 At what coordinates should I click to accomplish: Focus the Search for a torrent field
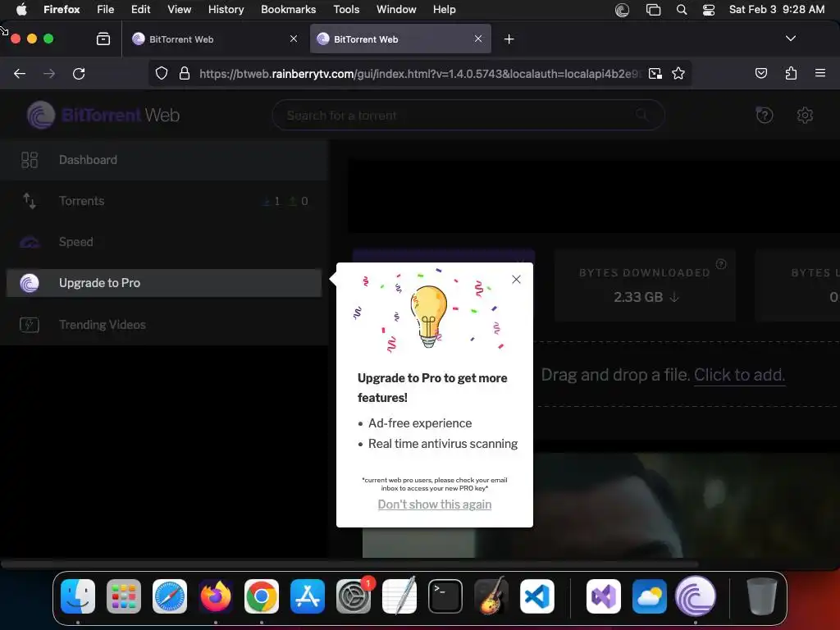(468, 115)
